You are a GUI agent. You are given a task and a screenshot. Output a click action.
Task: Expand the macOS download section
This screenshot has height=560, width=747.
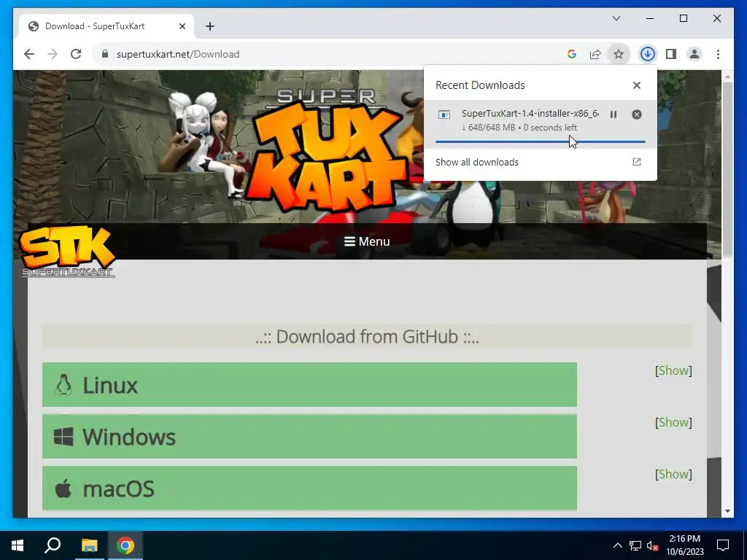point(309,488)
